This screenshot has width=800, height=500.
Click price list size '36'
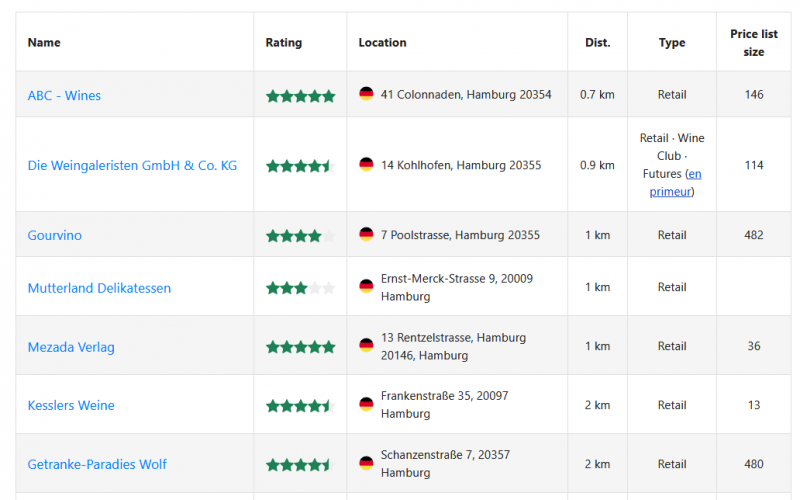pyautogui.click(x=754, y=346)
